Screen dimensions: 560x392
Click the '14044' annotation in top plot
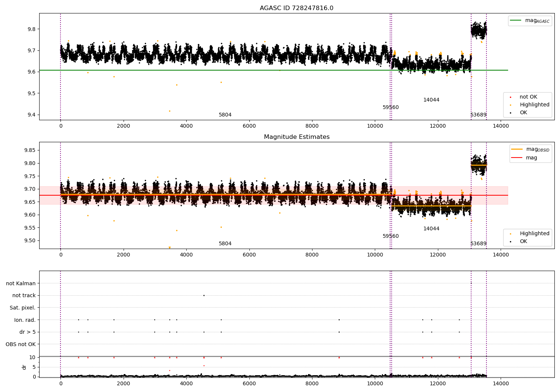pos(431,100)
